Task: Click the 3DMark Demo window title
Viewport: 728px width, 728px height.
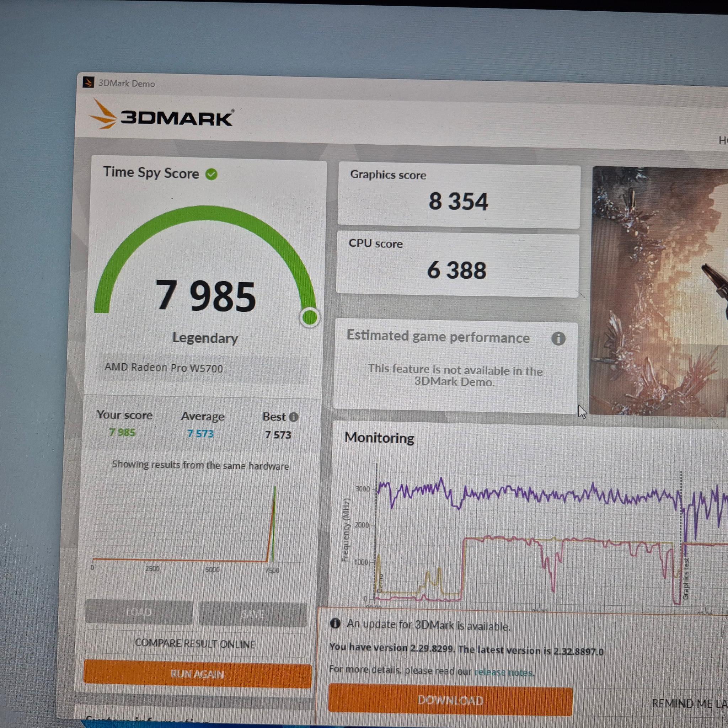Action: pyautogui.click(x=127, y=83)
